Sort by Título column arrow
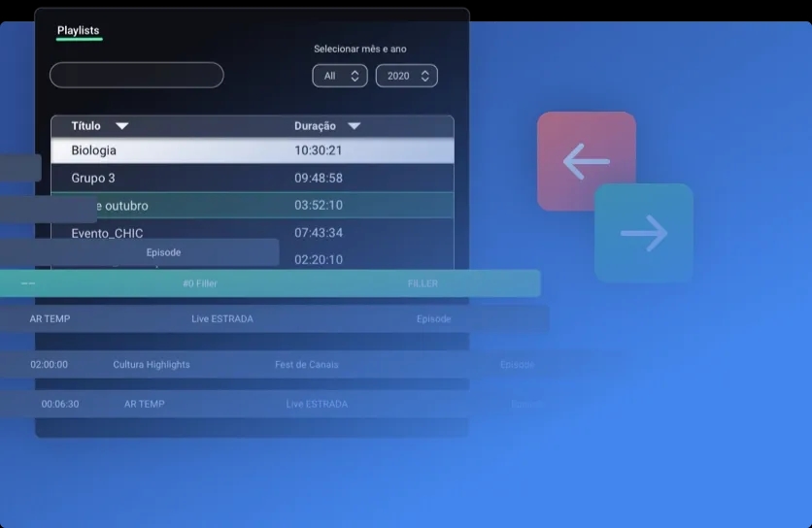The image size is (812, 528). click(121, 126)
